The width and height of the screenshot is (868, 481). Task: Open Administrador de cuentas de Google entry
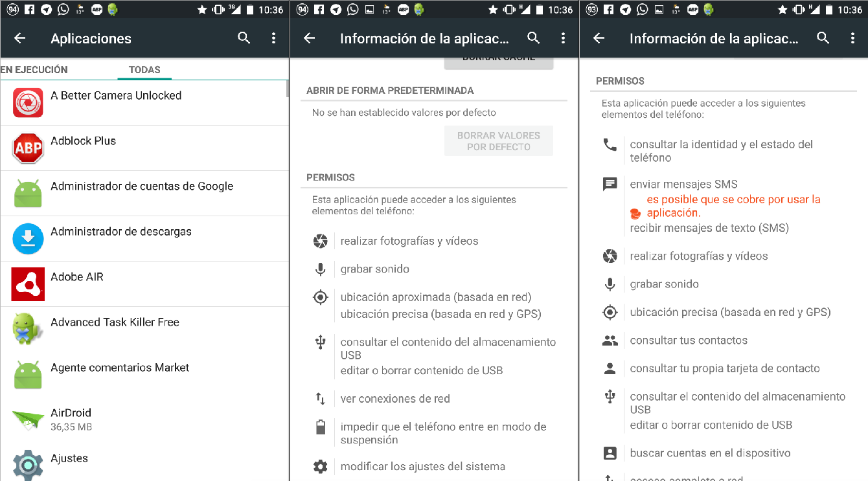pyautogui.click(x=144, y=194)
